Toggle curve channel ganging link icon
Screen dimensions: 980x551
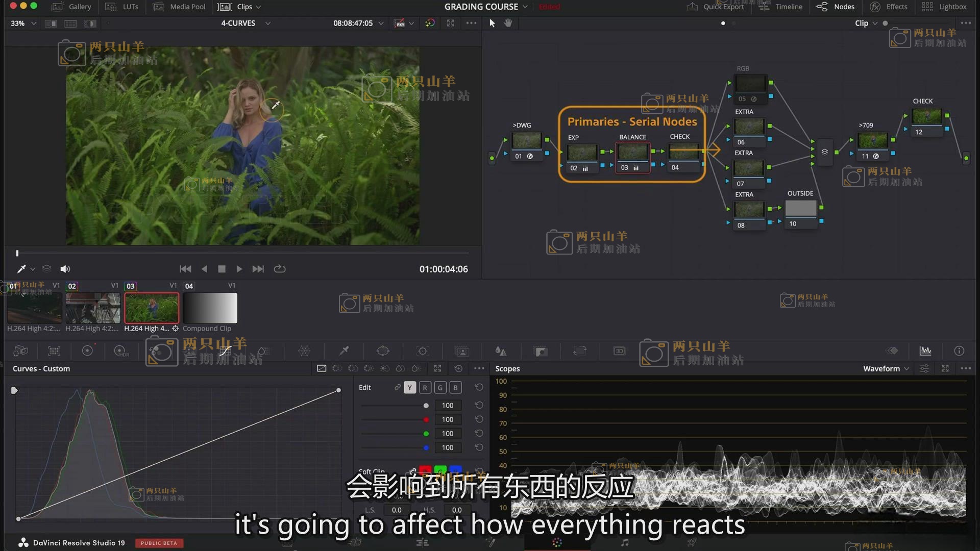[397, 388]
